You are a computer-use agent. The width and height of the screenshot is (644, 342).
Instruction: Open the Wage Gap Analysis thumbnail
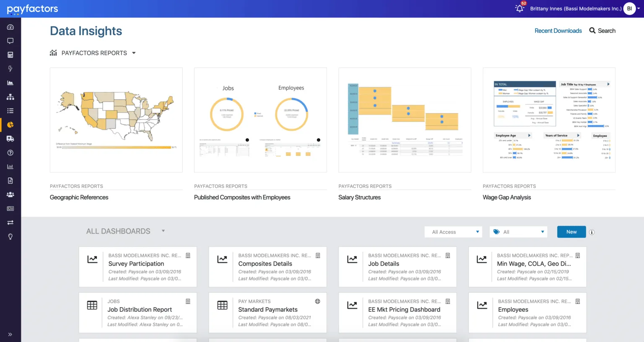(549, 120)
